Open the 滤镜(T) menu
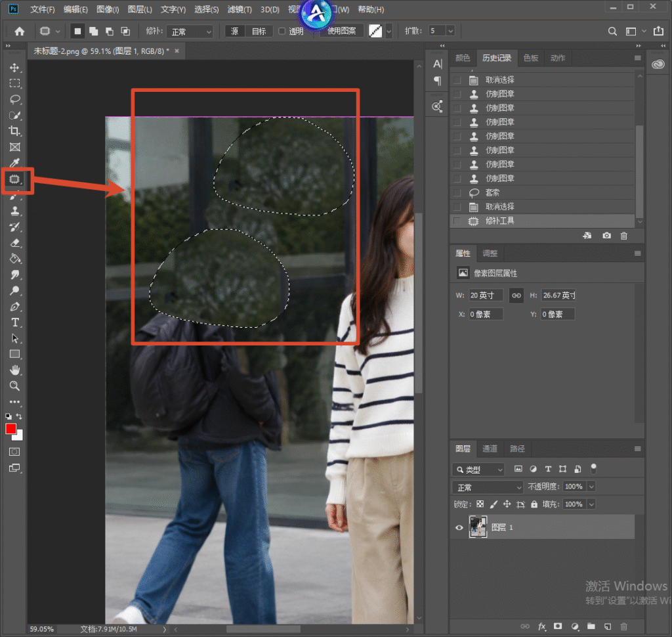The image size is (672, 637). click(x=240, y=9)
